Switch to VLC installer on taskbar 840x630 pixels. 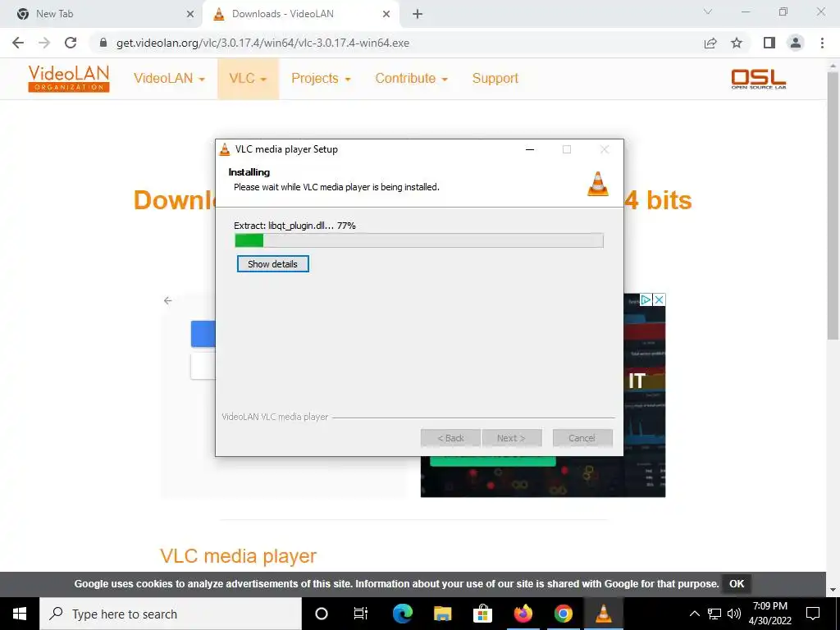(x=603, y=614)
